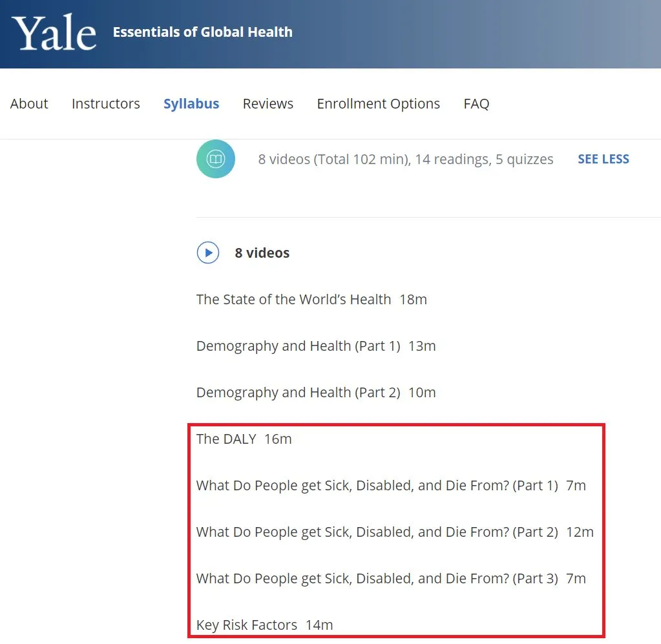Open the About tab

tap(29, 103)
